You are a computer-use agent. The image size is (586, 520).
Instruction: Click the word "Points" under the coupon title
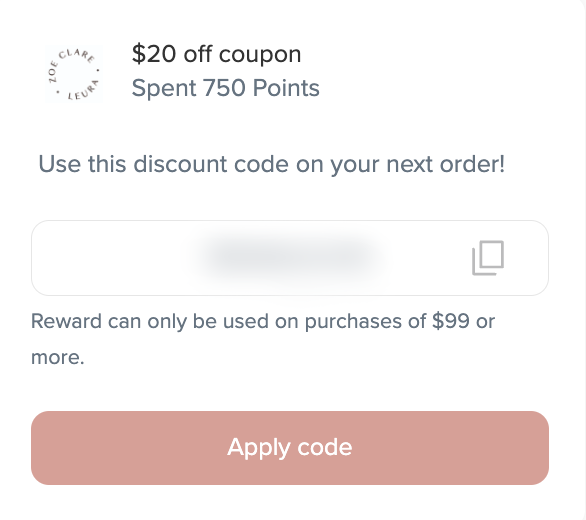point(286,88)
